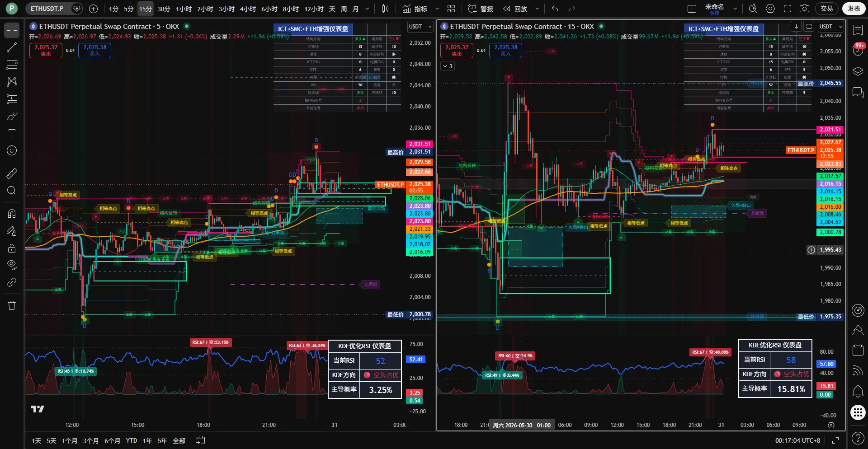Open the chart patterns drawing tool
Viewport: 868px width, 449px height.
click(x=12, y=82)
